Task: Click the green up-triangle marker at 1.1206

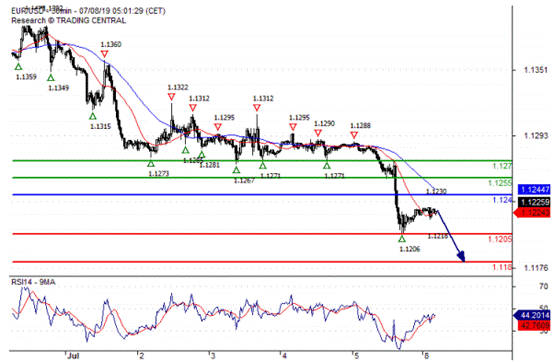Action: [402, 239]
